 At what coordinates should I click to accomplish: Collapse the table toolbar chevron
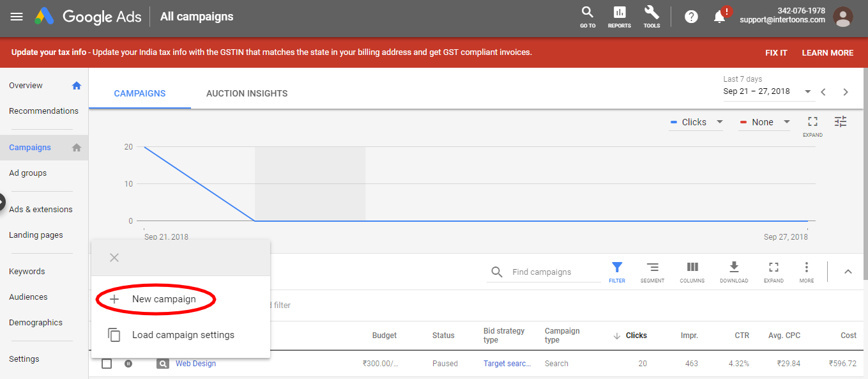[x=848, y=272]
